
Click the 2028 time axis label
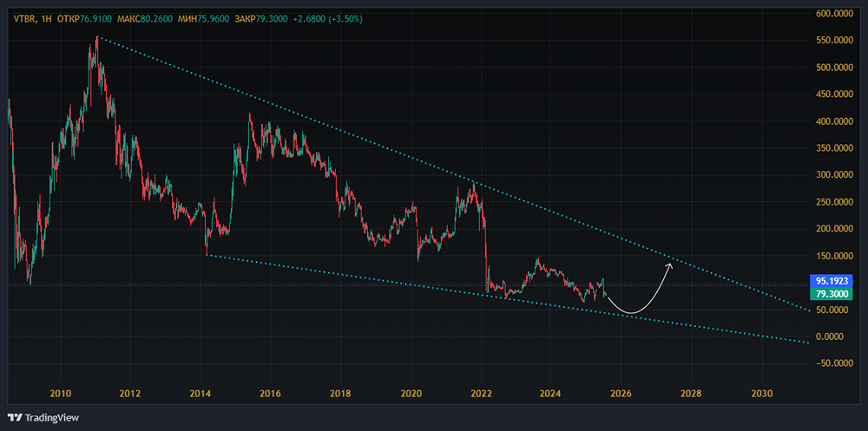[692, 394]
